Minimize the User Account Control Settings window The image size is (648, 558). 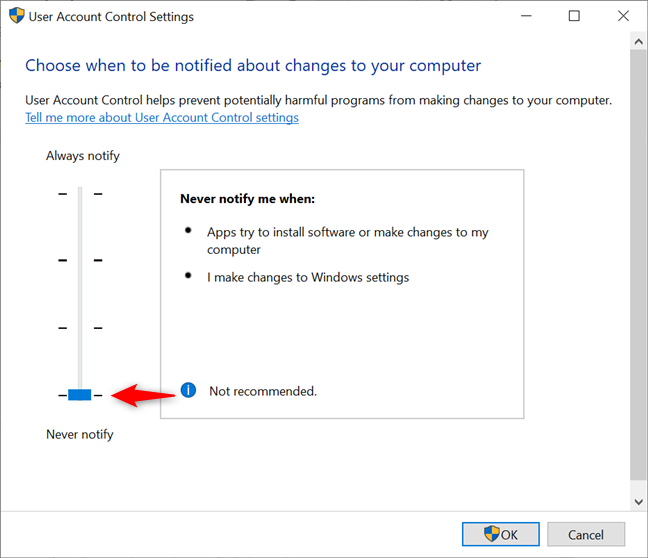526,16
